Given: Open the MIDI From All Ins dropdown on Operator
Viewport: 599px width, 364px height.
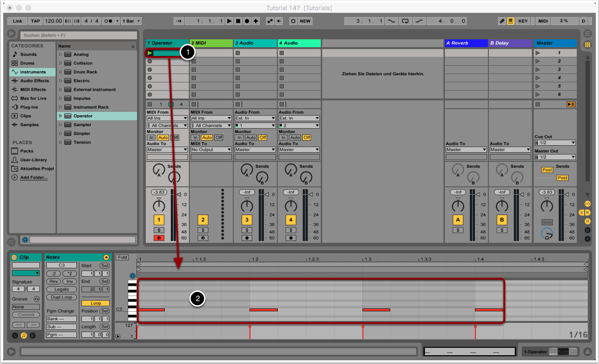Looking at the screenshot, I should 167,118.
